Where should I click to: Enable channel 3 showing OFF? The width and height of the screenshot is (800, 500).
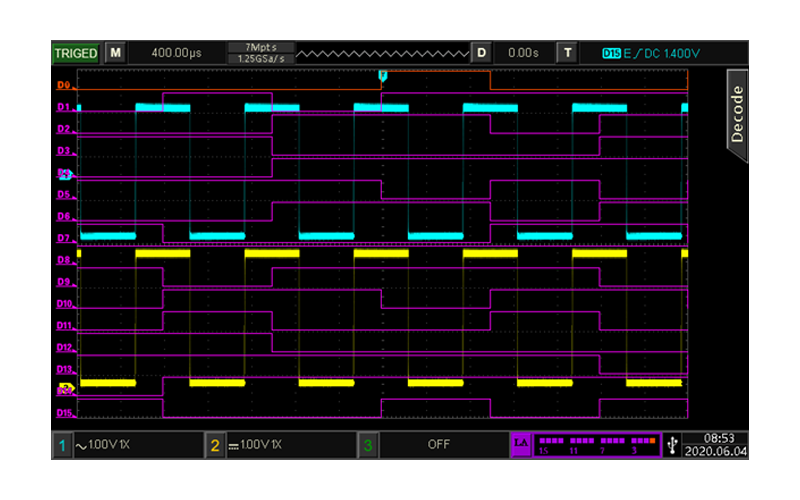438,443
